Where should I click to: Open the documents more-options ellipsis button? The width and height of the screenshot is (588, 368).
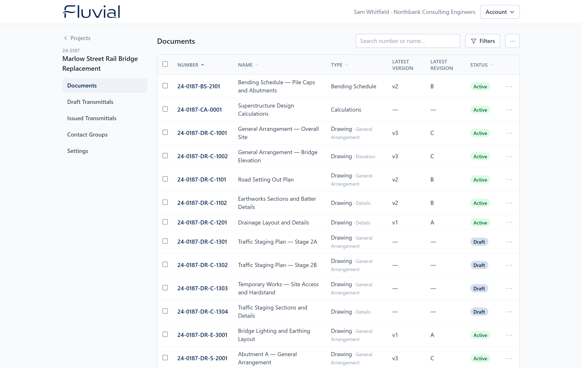tap(512, 41)
